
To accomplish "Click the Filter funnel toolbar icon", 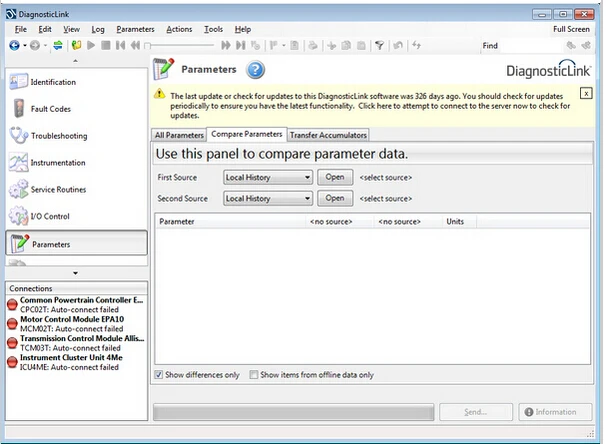I will [x=380, y=46].
